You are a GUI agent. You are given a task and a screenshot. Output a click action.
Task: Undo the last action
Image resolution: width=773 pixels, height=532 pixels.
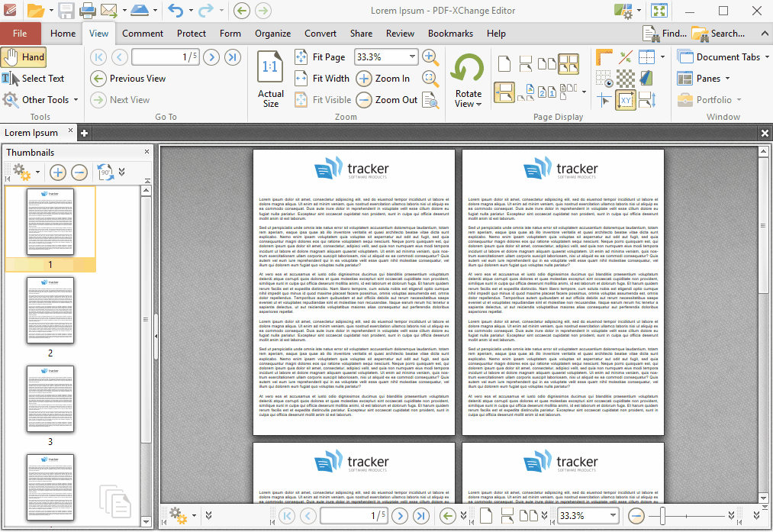pyautogui.click(x=176, y=11)
